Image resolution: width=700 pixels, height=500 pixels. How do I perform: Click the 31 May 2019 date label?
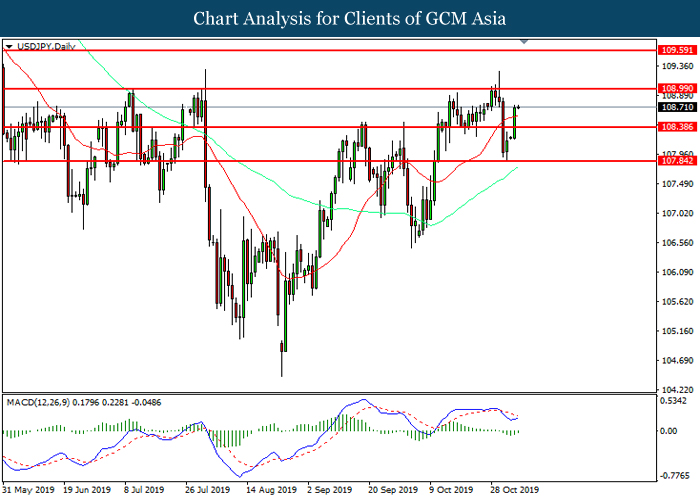28,490
